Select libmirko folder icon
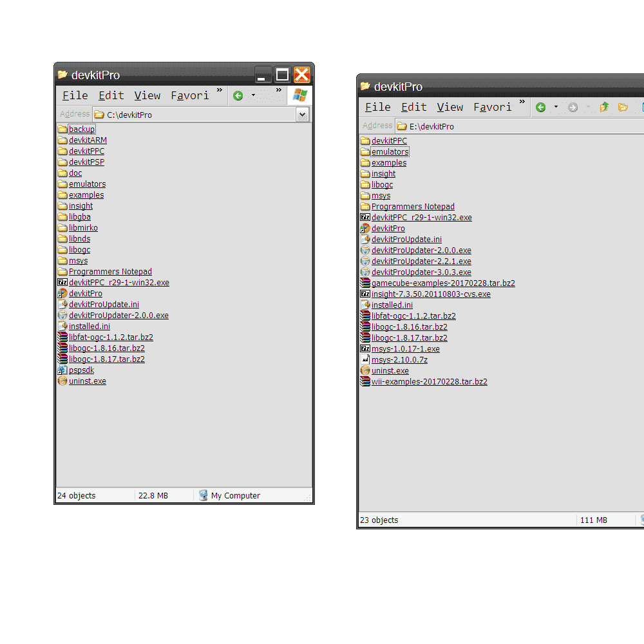 click(62, 228)
